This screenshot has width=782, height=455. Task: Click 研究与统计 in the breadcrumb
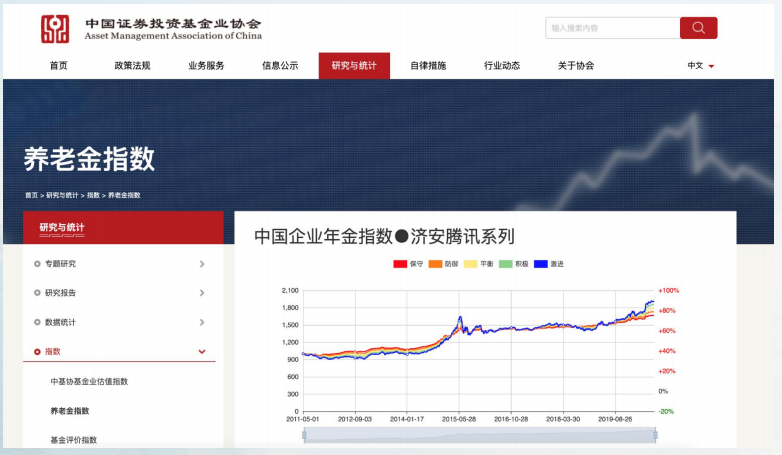click(x=62, y=195)
